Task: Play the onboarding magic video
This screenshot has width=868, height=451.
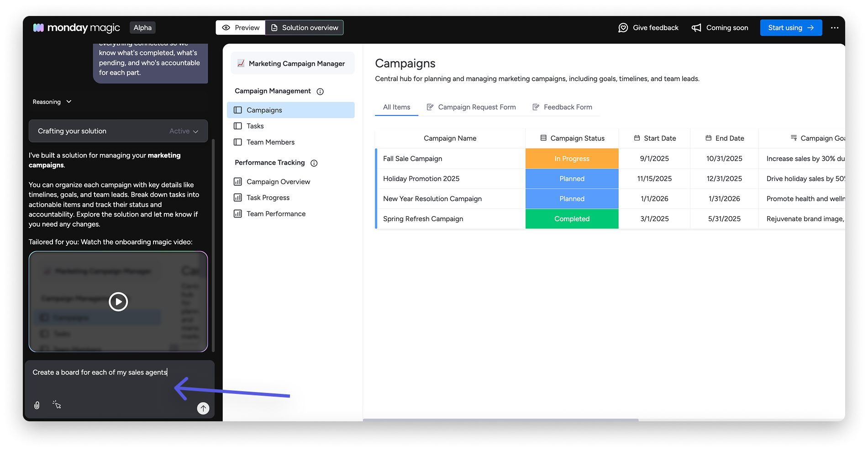Action: pos(118,302)
